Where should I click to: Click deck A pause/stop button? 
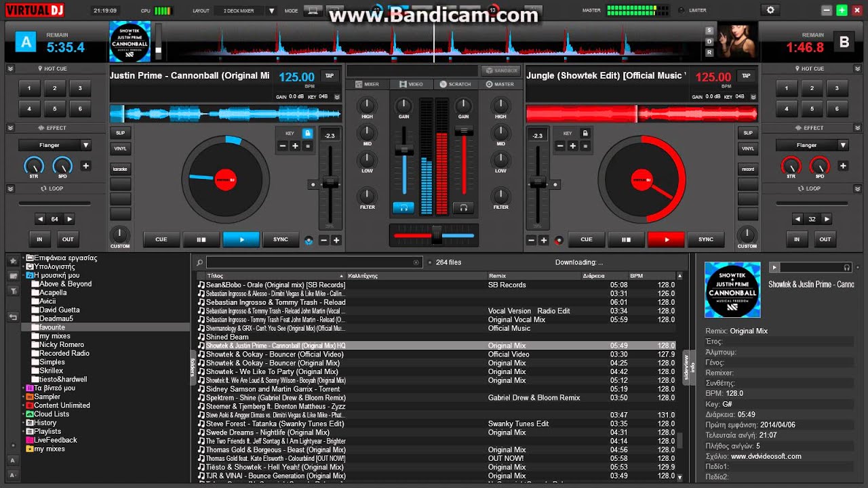coord(201,239)
